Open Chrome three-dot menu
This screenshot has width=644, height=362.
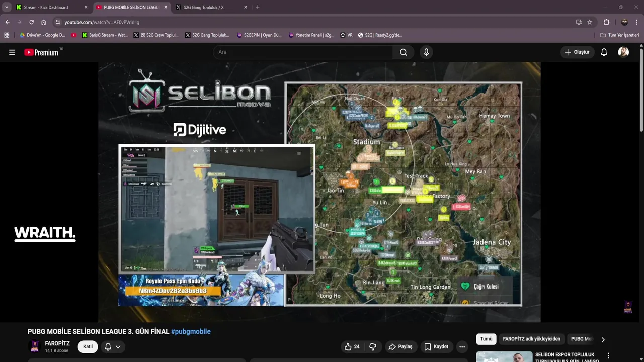pos(637,22)
